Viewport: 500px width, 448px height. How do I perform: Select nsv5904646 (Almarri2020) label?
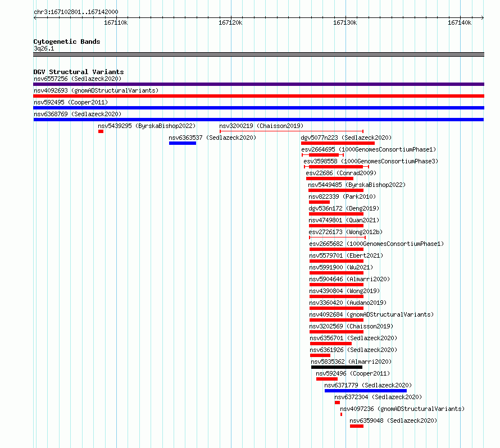tap(349, 279)
